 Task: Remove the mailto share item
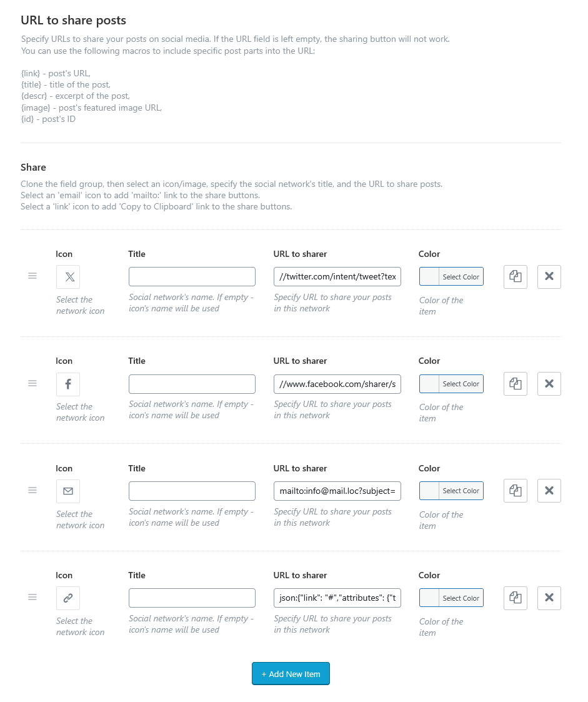[x=549, y=491]
